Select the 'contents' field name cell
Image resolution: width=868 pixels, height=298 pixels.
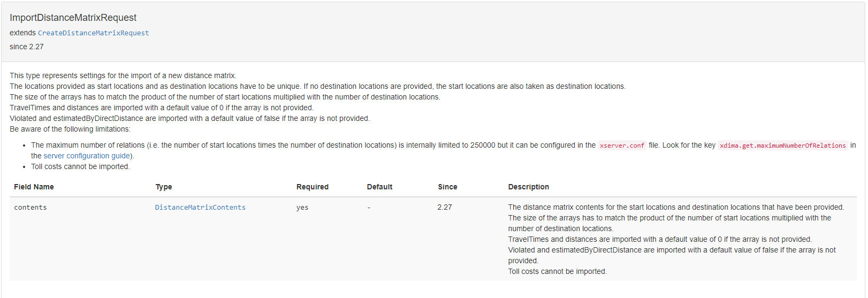31,208
